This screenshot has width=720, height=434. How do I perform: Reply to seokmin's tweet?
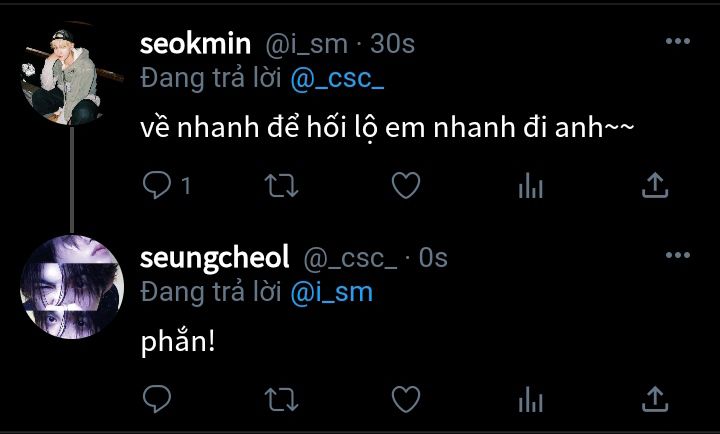156,185
